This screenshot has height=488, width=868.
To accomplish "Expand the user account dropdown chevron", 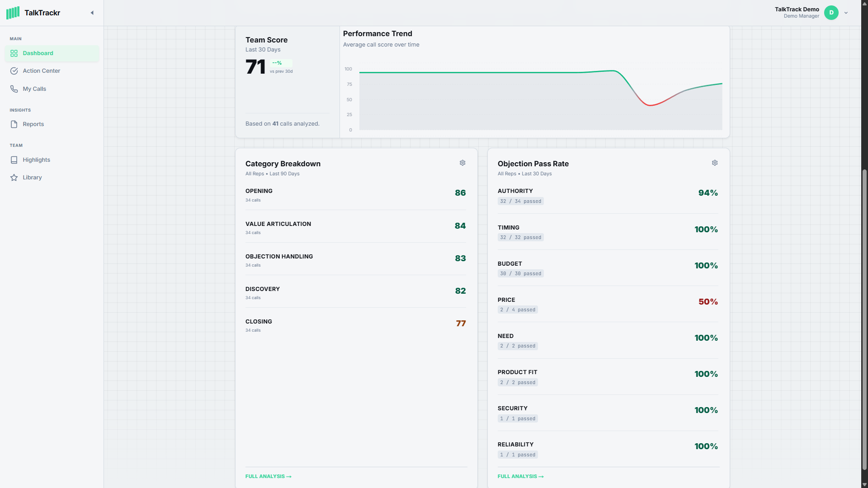I will (846, 13).
